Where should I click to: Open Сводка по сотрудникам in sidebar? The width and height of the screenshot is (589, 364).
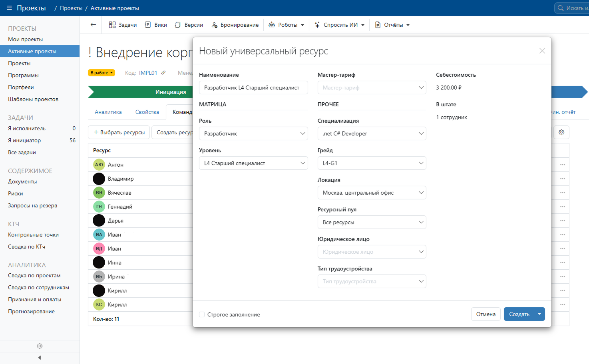click(x=38, y=287)
